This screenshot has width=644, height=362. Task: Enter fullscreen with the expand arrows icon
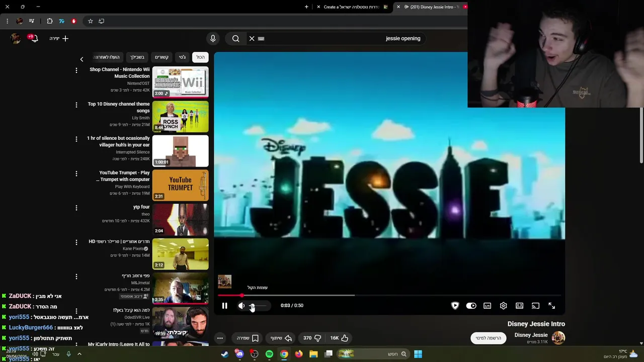pos(551,306)
